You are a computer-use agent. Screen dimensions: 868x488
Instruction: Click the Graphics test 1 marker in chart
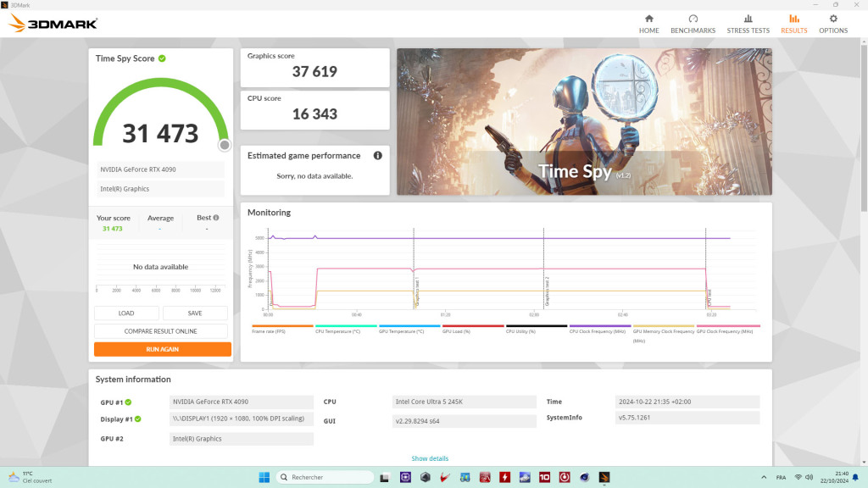click(417, 292)
